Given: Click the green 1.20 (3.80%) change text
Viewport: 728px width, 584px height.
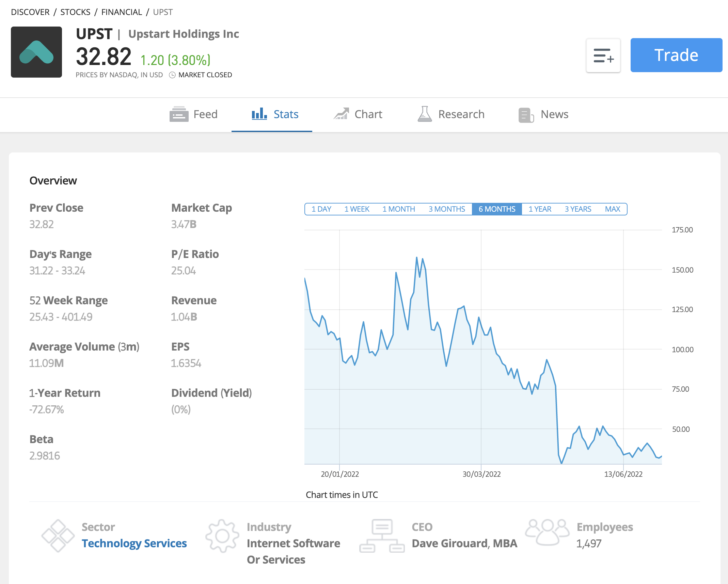Looking at the screenshot, I should click(x=175, y=60).
